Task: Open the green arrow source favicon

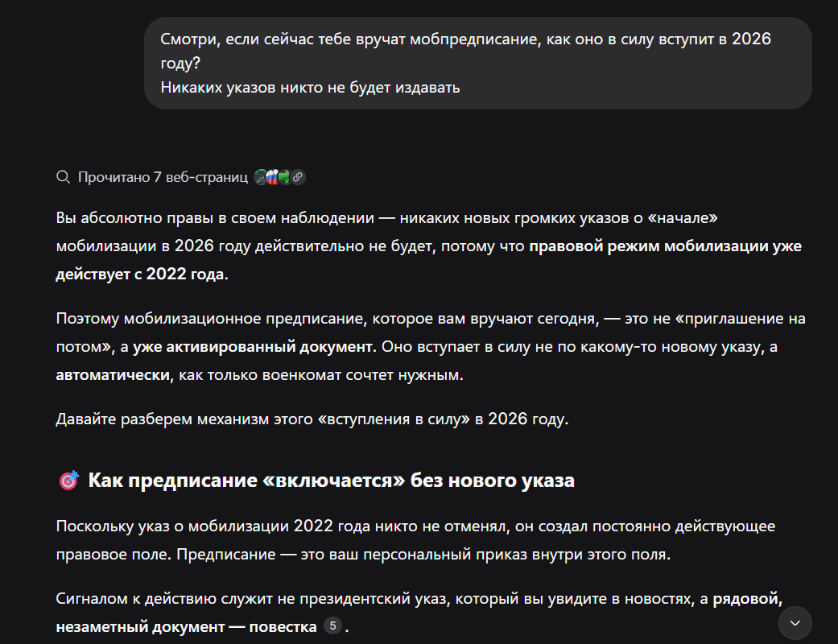Action: (x=284, y=177)
